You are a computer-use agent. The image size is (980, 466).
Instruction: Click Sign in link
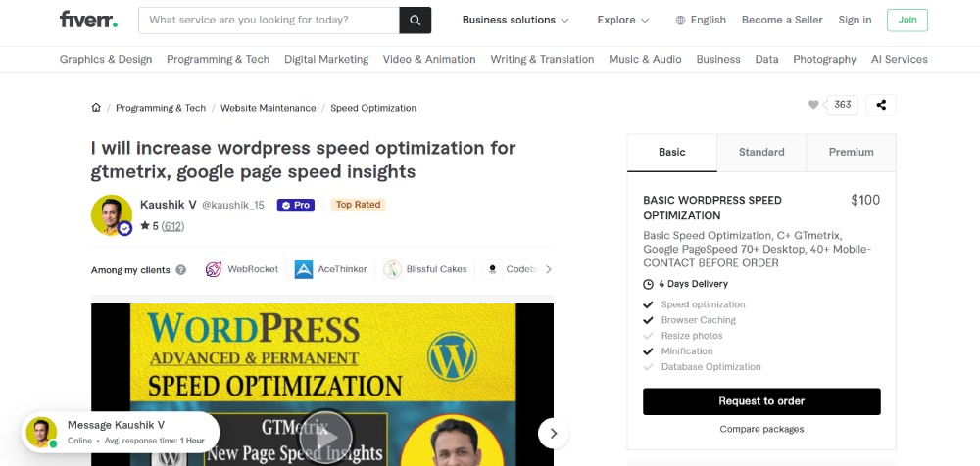pyautogui.click(x=855, y=20)
